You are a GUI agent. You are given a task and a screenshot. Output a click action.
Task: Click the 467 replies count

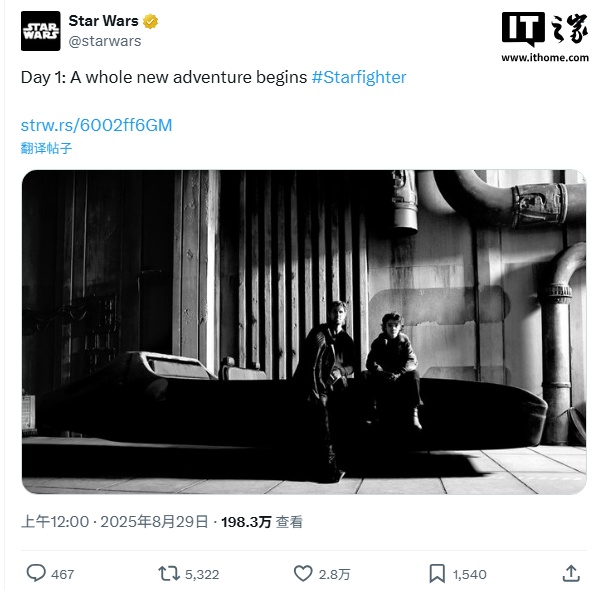[63, 574]
